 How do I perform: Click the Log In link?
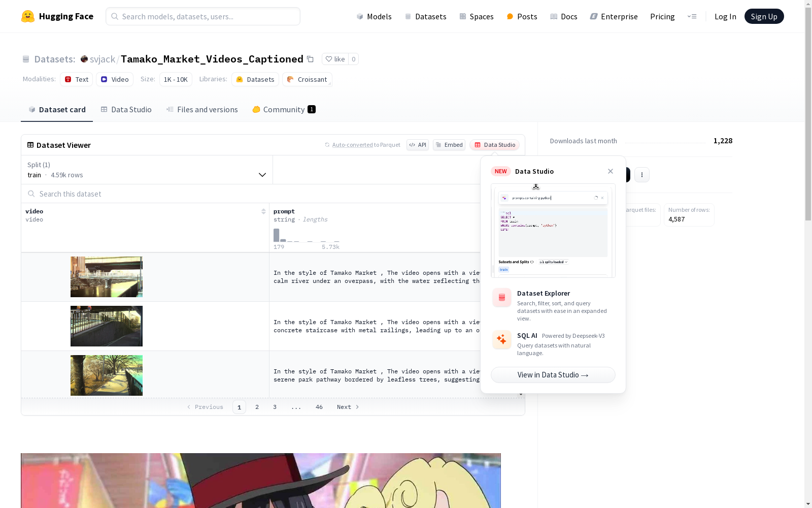[725, 16]
